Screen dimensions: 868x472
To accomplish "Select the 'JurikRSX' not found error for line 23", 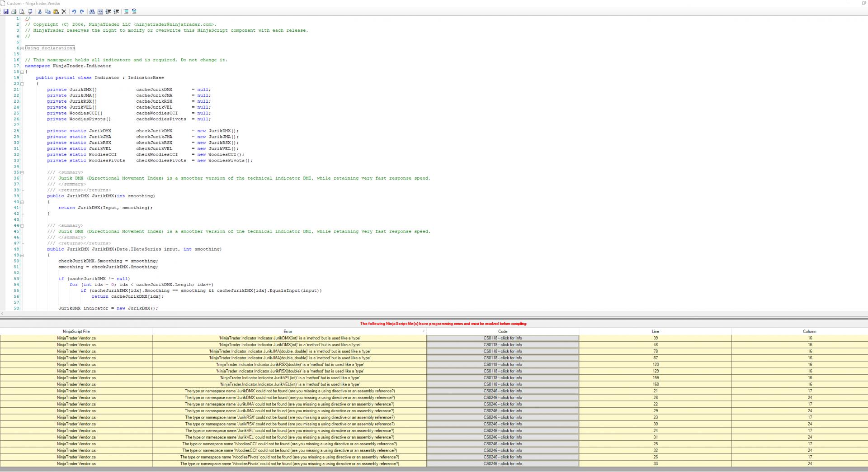I will click(289, 418).
